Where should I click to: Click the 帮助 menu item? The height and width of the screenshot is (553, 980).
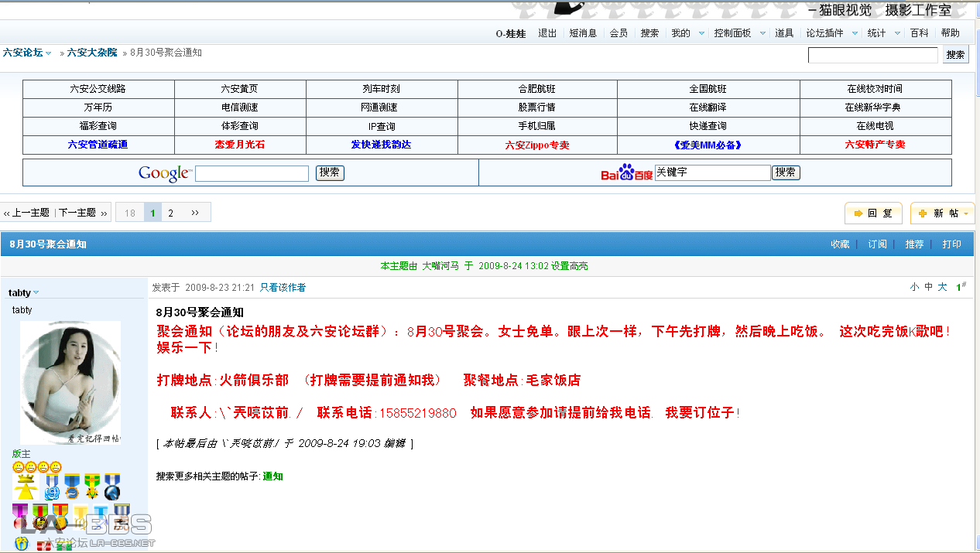[950, 32]
